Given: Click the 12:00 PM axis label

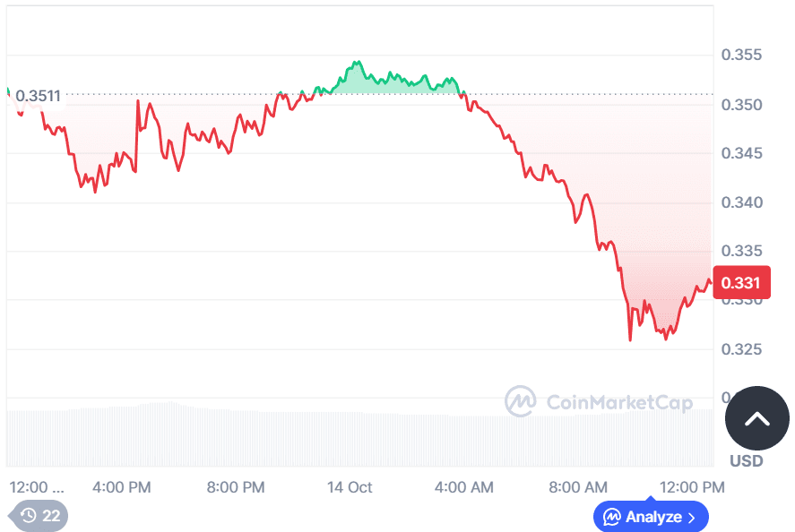Looking at the screenshot, I should pyautogui.click(x=693, y=487).
